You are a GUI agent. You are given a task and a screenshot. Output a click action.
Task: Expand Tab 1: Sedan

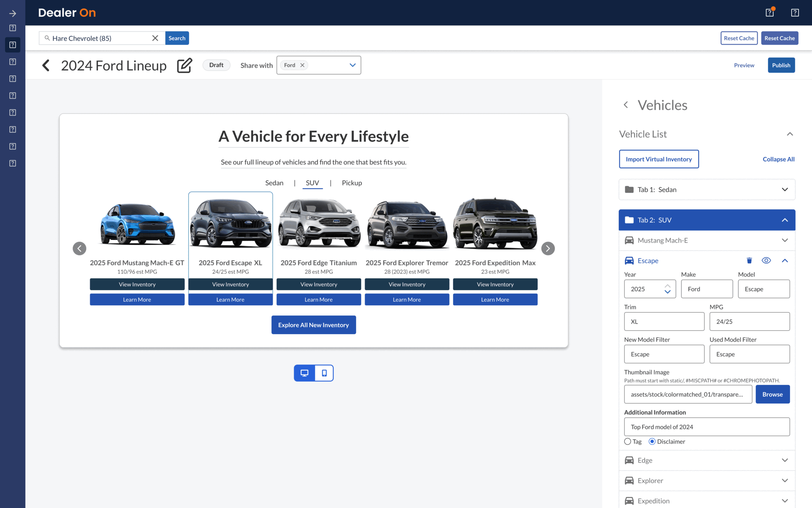(x=707, y=189)
